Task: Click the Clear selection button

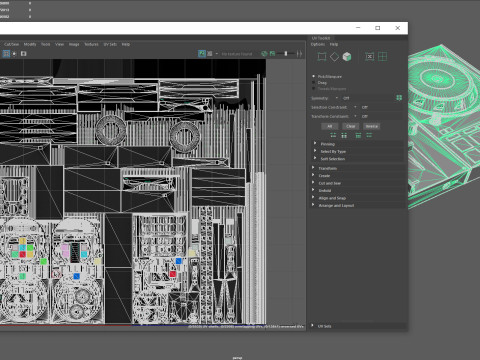Action: (350, 126)
